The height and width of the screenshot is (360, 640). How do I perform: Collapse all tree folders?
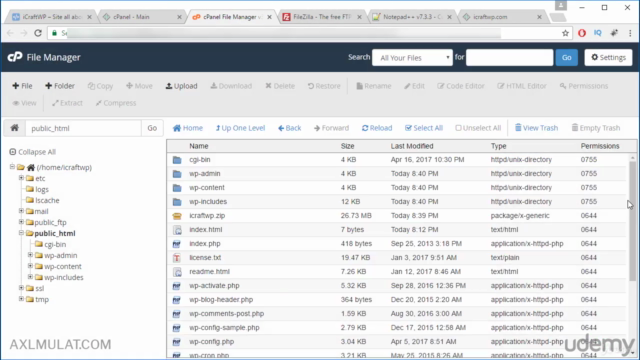click(x=33, y=152)
